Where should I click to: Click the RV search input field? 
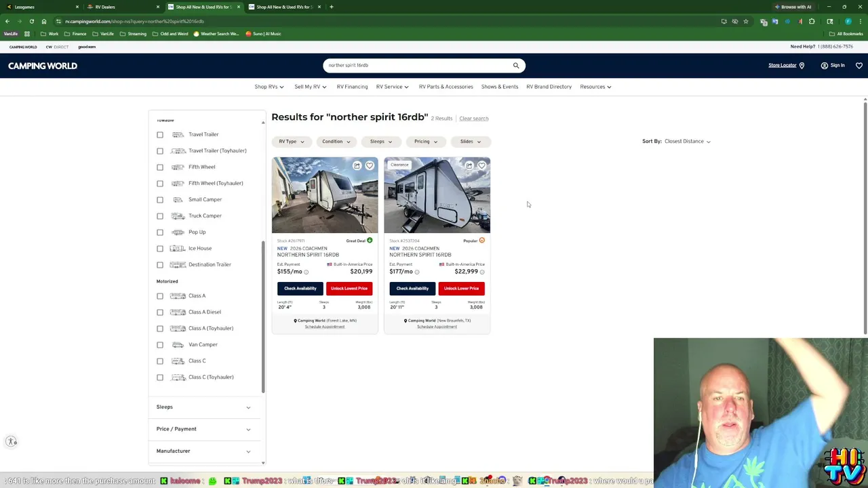point(418,66)
